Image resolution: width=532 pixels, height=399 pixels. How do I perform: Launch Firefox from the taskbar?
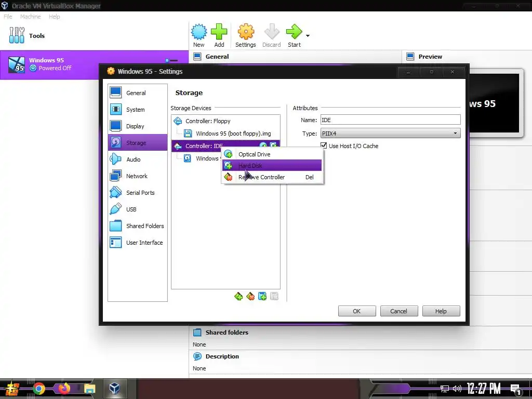coord(64,388)
